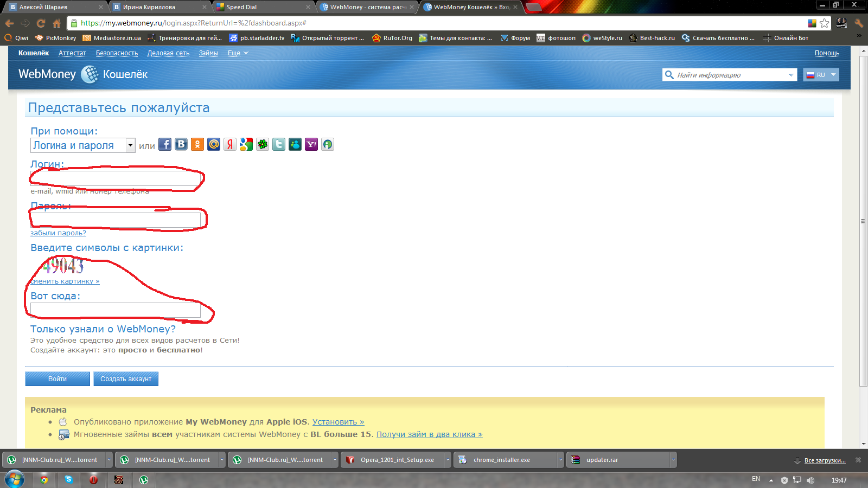
Task: Click the browser Forward arrow
Action: click(x=25, y=23)
